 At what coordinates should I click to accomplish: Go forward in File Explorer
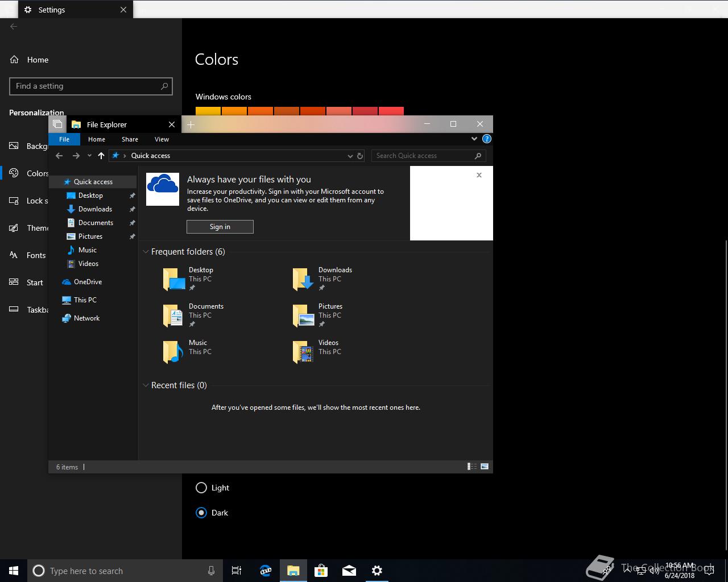click(76, 156)
